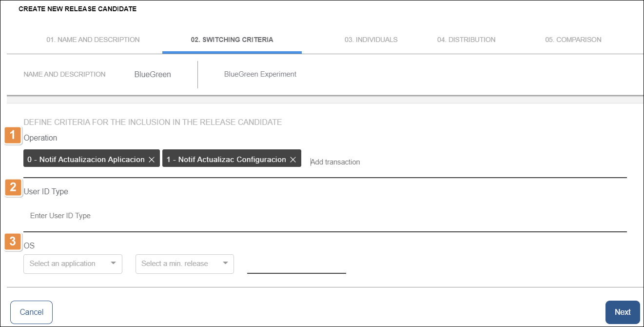
Task: Select the 0 - Notif Actualizacion Aplicacion chip
Action: (x=86, y=160)
